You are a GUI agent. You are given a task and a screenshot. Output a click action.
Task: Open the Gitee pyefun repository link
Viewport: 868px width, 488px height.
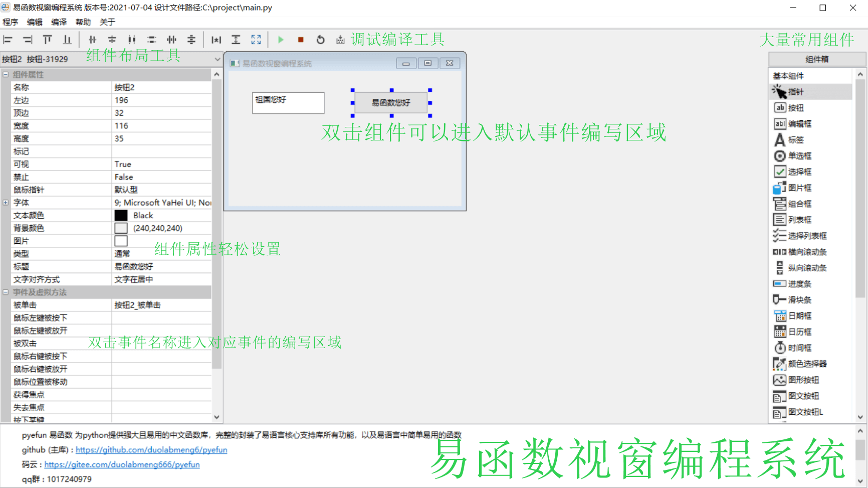pos(122,464)
